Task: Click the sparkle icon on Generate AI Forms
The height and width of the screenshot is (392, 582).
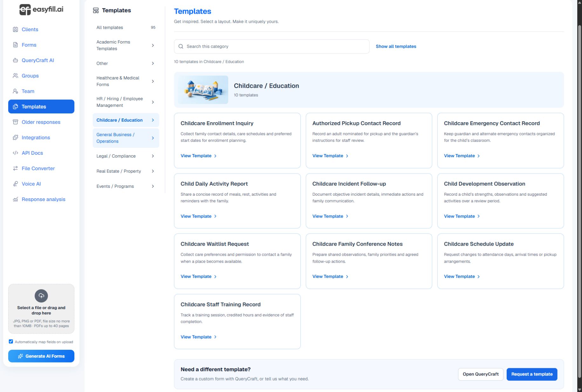Action: tap(20, 356)
